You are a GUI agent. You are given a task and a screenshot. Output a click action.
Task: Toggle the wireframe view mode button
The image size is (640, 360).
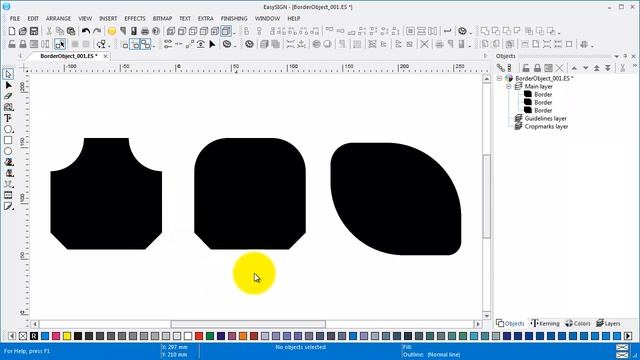(226, 31)
